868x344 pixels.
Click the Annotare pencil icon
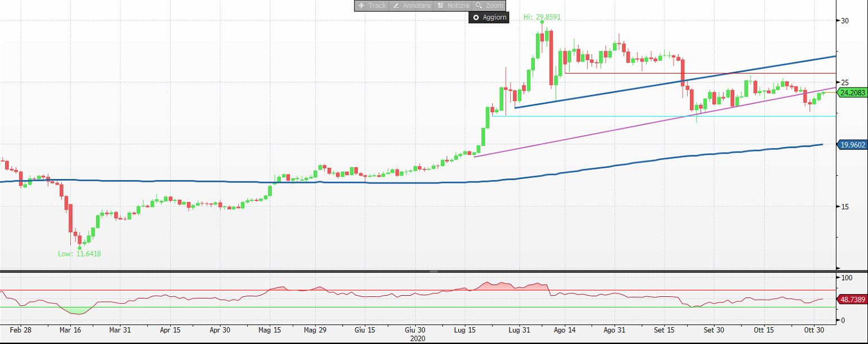396,6
